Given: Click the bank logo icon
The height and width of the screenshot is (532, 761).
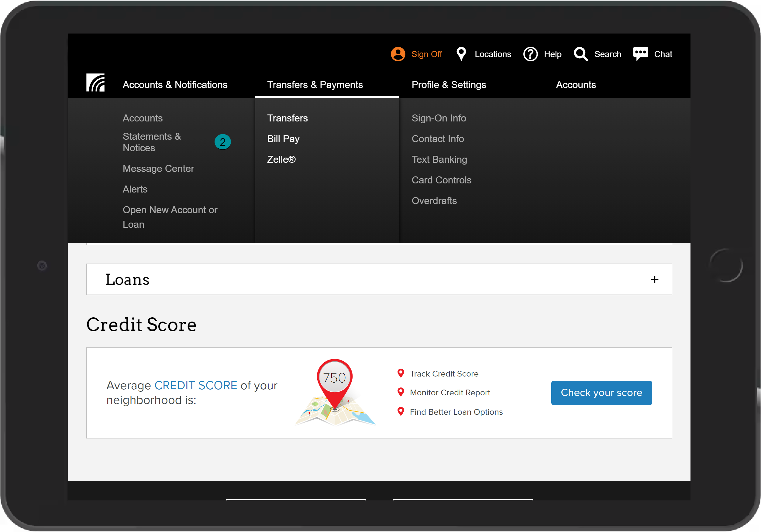Looking at the screenshot, I should 95,83.
